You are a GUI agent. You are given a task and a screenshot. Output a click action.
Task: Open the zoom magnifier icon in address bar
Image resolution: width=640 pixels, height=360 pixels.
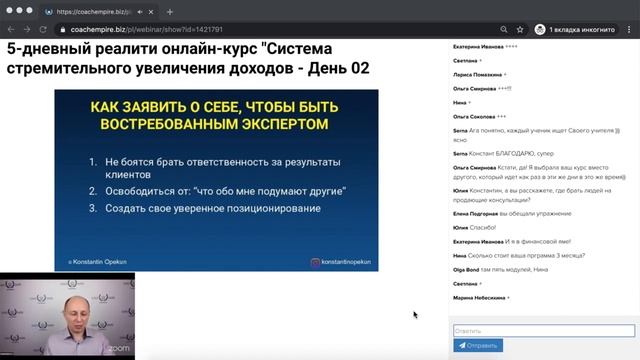pyautogui.click(x=504, y=29)
